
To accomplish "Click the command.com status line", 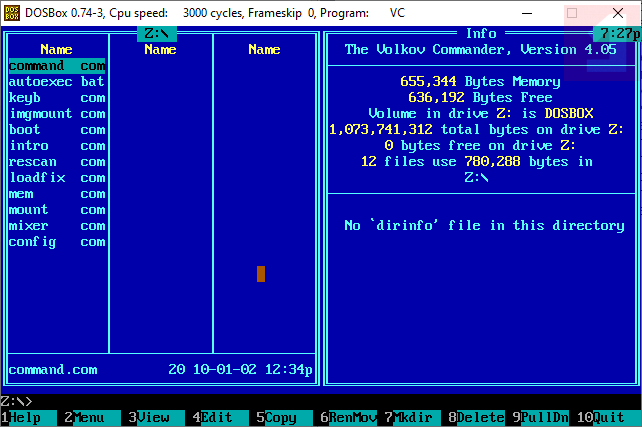I will (x=161, y=370).
